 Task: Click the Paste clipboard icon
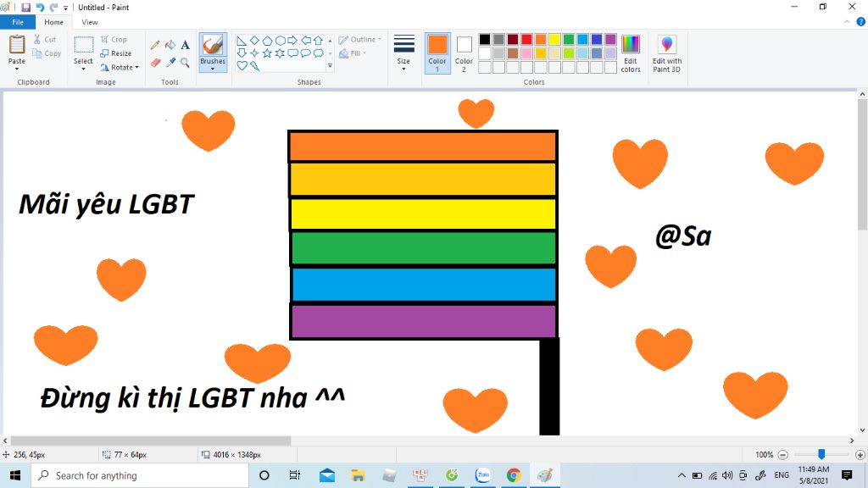tap(17, 44)
